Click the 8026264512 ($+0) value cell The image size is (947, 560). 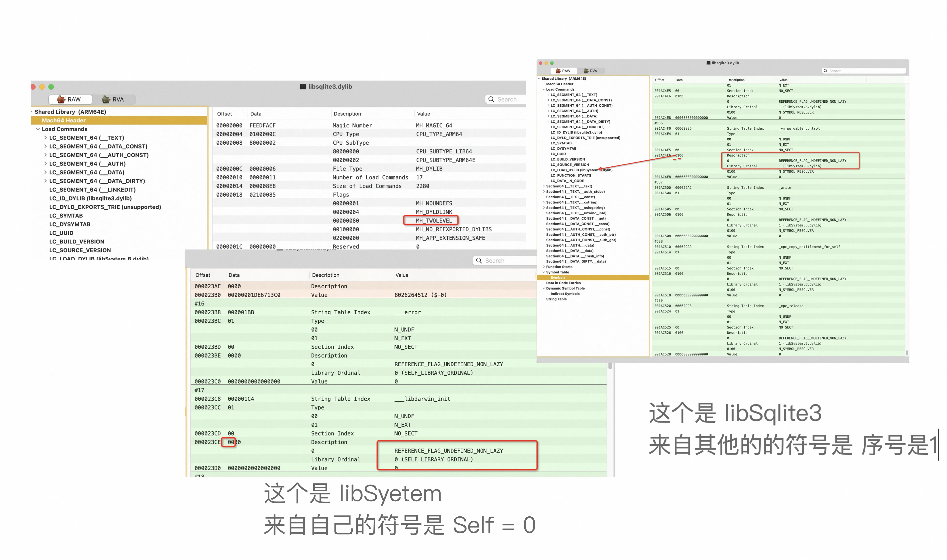point(420,295)
